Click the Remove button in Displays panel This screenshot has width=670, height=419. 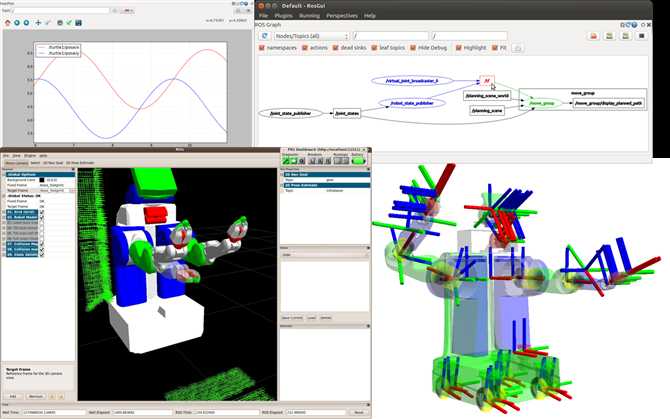pyautogui.click(x=35, y=396)
